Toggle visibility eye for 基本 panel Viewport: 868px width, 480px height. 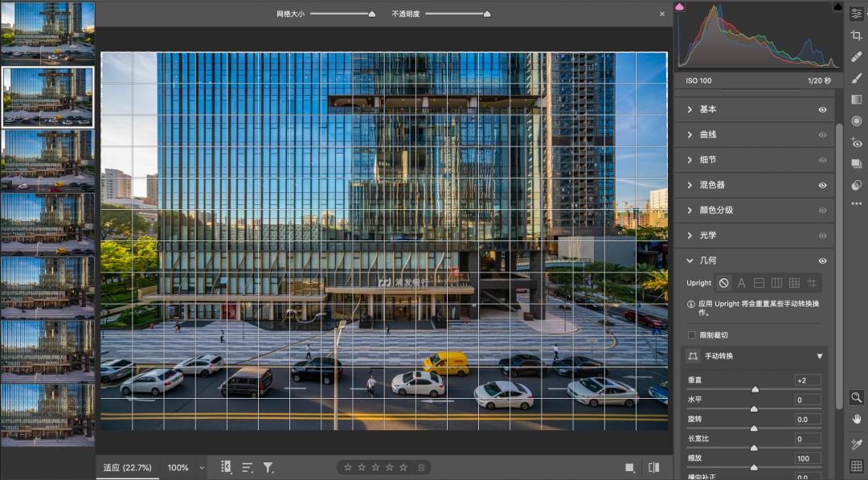pyautogui.click(x=822, y=109)
